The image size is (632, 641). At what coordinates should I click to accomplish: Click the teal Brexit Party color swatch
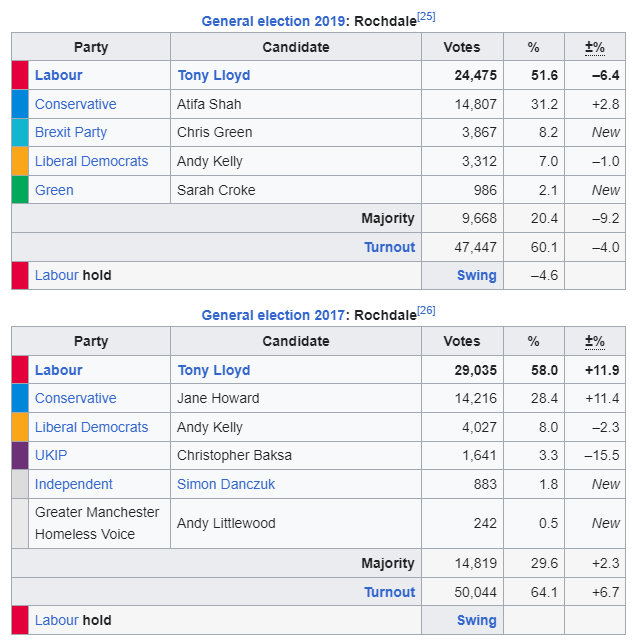(x=20, y=132)
